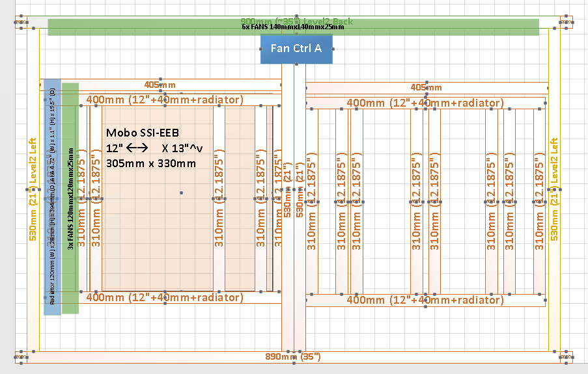Click upper-right 400mm (12"+40mm+radiator) beam
This screenshot has width=588, height=374.
(x=425, y=103)
